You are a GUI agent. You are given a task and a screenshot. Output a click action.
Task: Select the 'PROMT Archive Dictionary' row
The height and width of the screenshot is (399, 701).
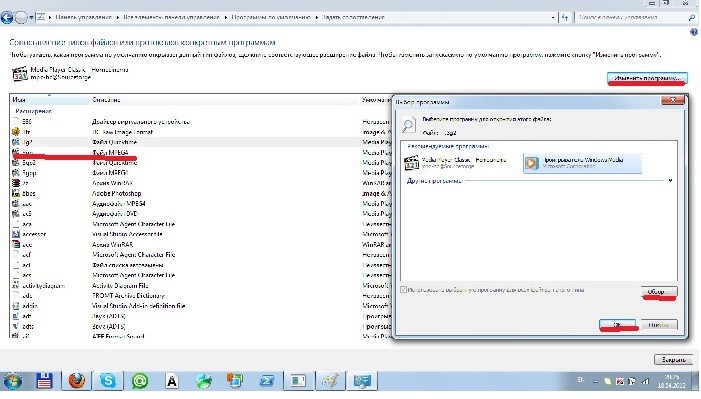pos(200,296)
